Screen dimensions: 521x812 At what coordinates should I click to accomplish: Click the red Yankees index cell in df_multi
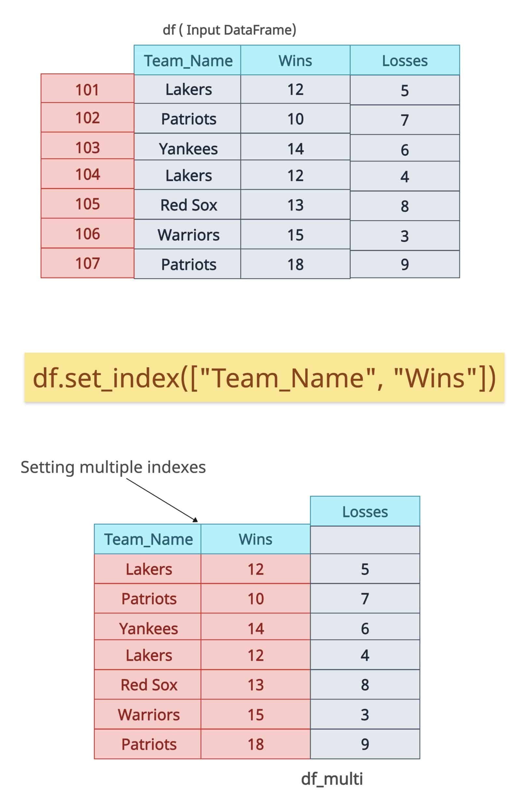[148, 629]
